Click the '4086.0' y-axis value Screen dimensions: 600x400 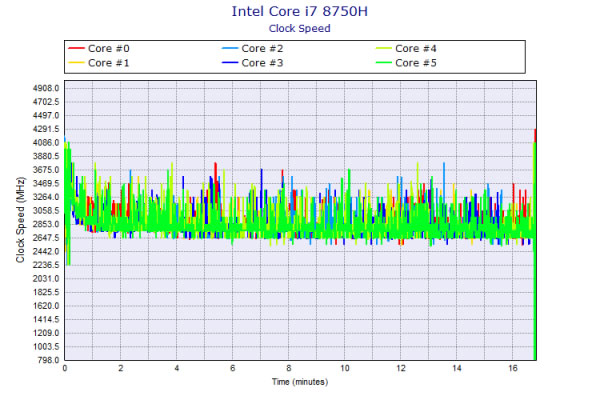coord(46,143)
